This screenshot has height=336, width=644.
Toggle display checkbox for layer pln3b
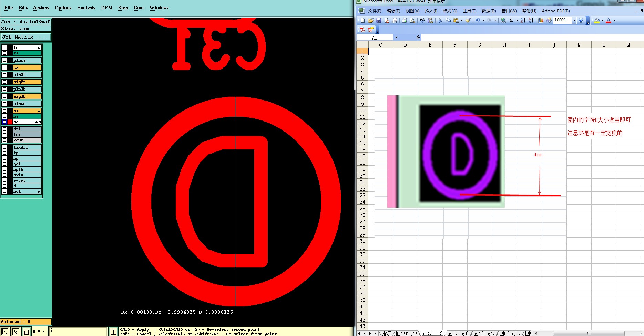(4, 89)
